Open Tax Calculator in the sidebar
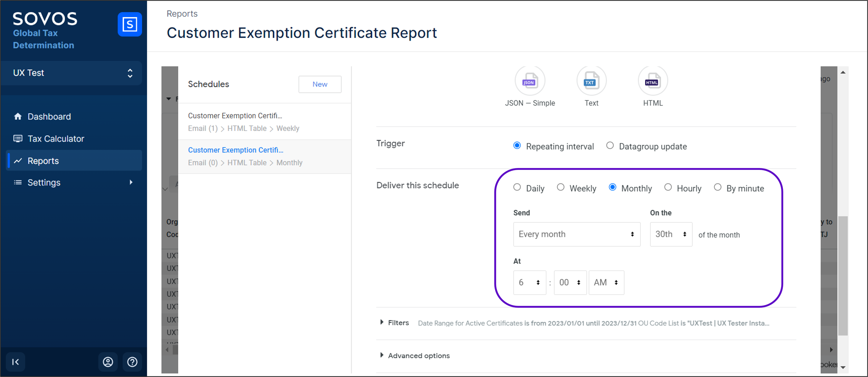The width and height of the screenshot is (868, 377). [56, 138]
